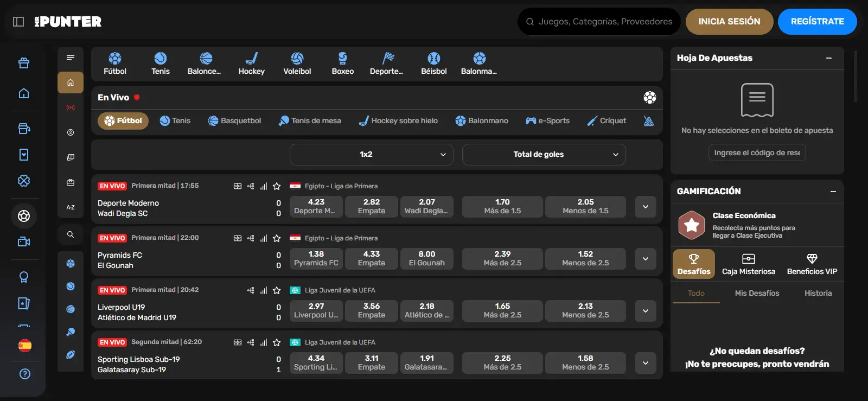
Task: Open the scoreboard icon for Pyramids FC match
Action: (238, 238)
